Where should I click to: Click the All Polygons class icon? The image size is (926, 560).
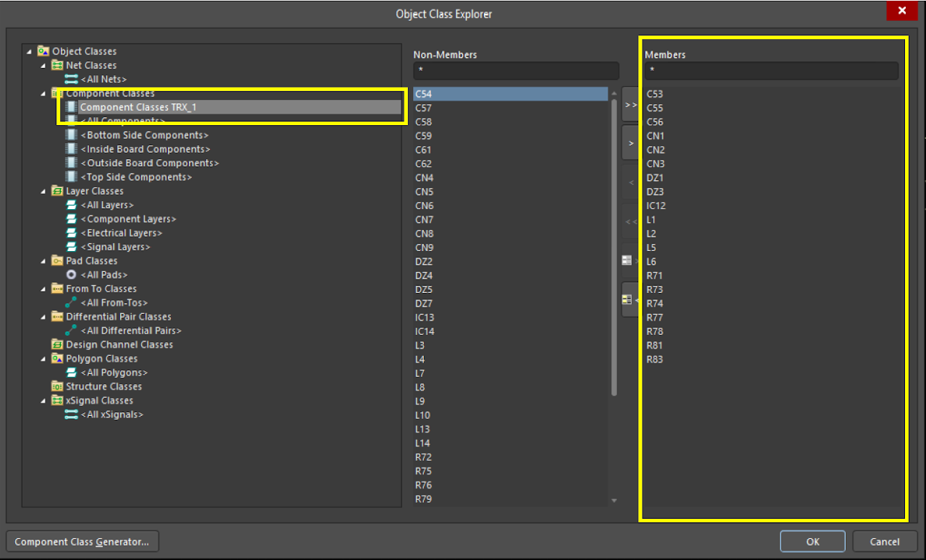[x=71, y=372]
